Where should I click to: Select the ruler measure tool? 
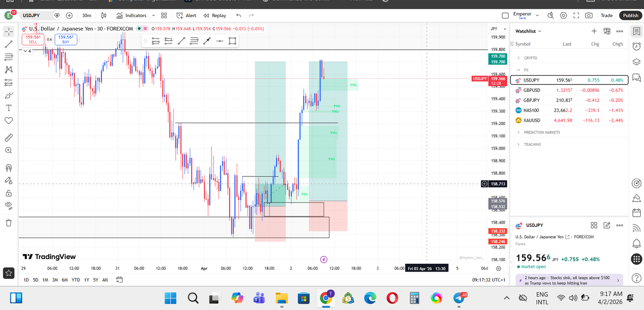[9, 138]
